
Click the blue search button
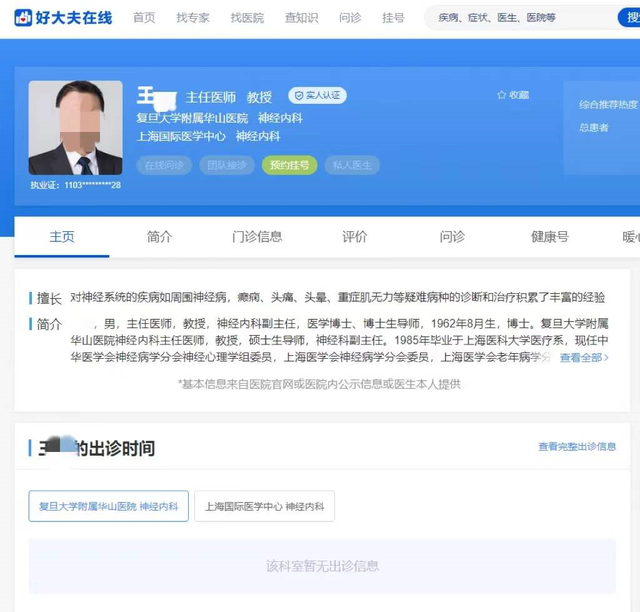click(x=629, y=18)
